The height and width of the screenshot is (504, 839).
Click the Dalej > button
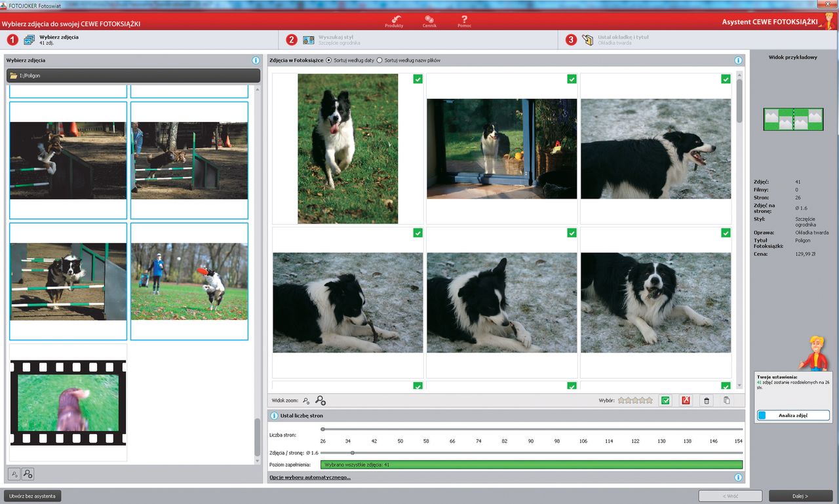(x=800, y=496)
